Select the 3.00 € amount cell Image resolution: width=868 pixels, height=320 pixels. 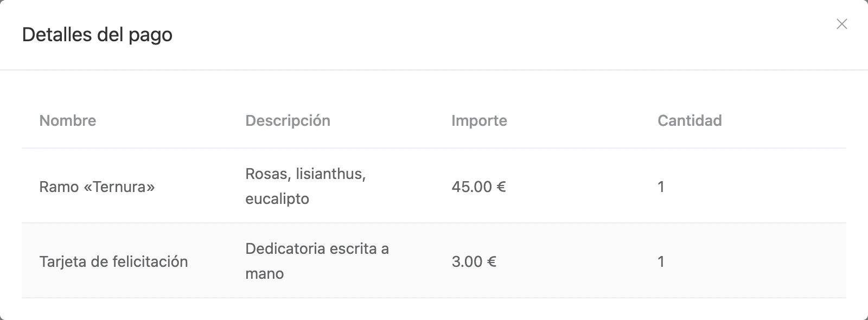tap(474, 261)
